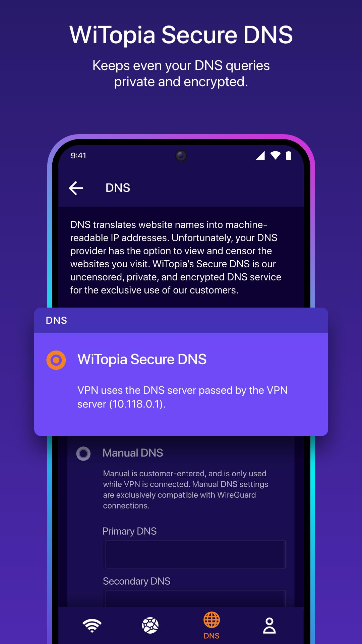The width and height of the screenshot is (362, 644).
Task: Tap the DNS section header bar
Action: pos(181,320)
